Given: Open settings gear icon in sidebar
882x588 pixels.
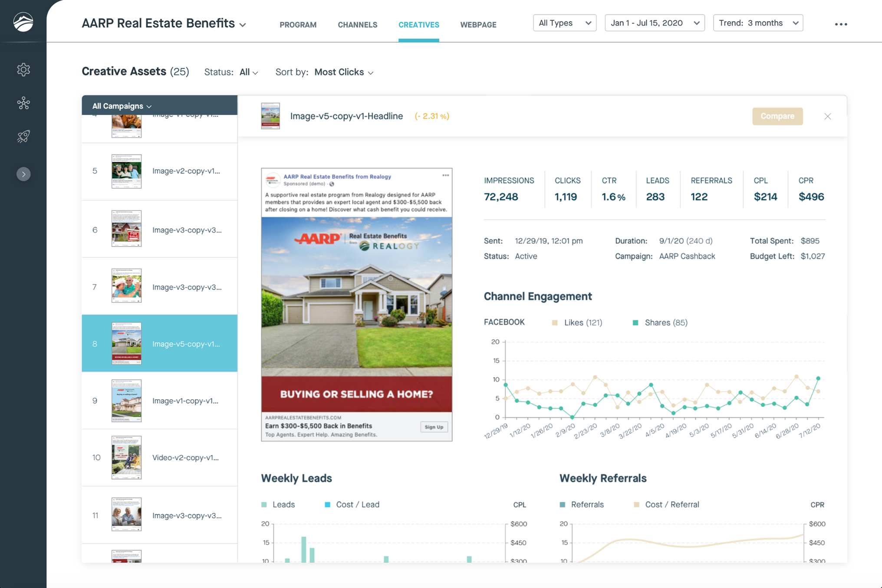Looking at the screenshot, I should pyautogui.click(x=23, y=69).
